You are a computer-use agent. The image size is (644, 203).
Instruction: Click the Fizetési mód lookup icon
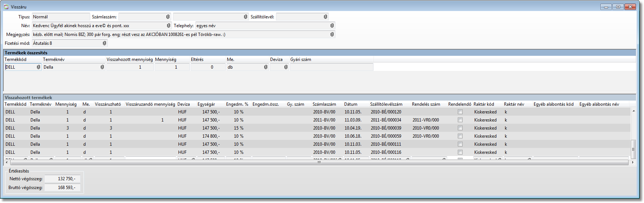pyautogui.click(x=104, y=43)
